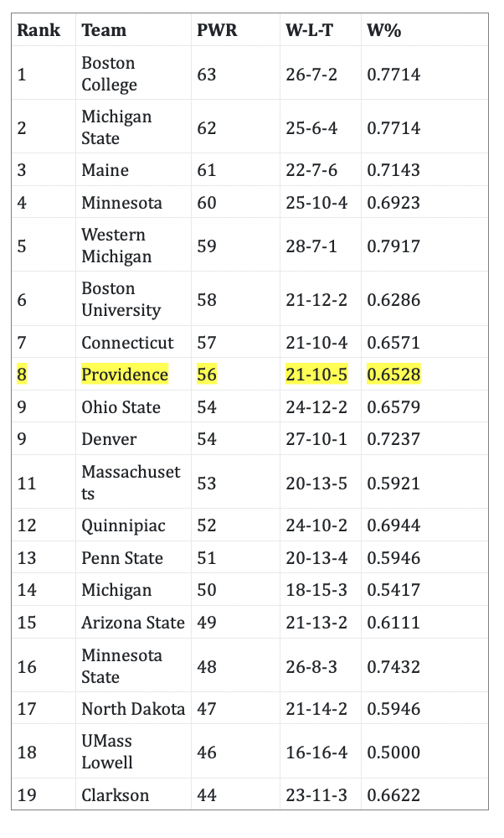
Task: Select the Boston College team cell
Action: point(109,74)
